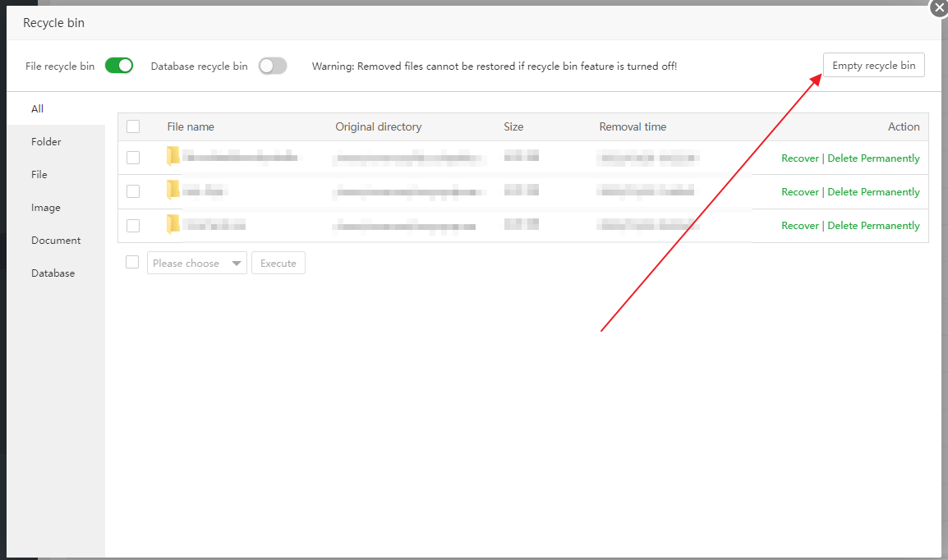This screenshot has width=948, height=560.
Task: Tick the select-all checkbox in table header
Action: [133, 126]
